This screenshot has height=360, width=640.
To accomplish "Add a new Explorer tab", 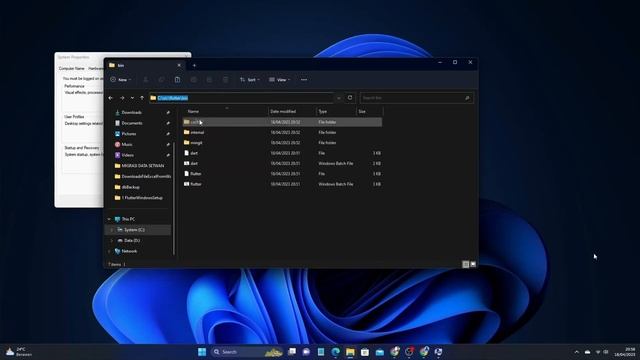I will point(194,65).
